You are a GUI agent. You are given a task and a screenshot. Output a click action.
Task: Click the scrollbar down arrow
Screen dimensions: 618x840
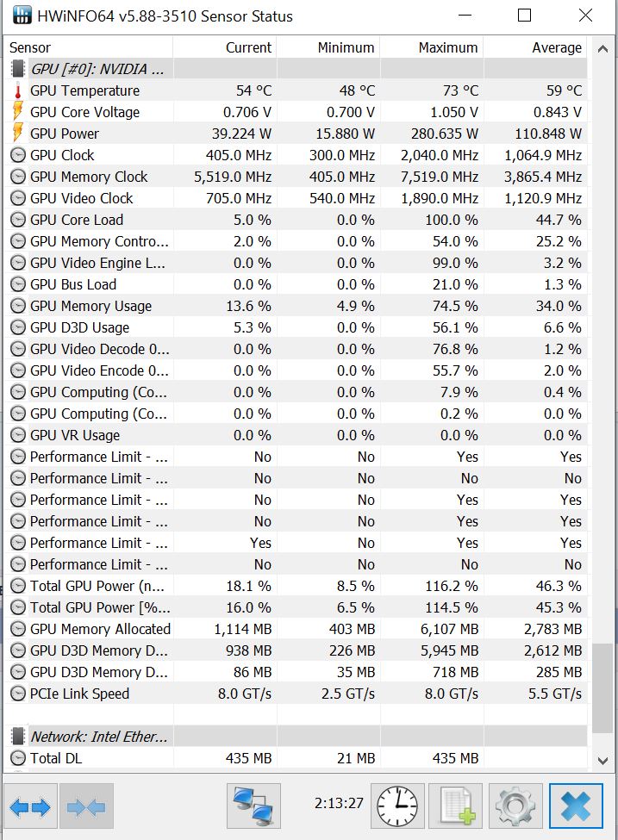click(x=602, y=760)
